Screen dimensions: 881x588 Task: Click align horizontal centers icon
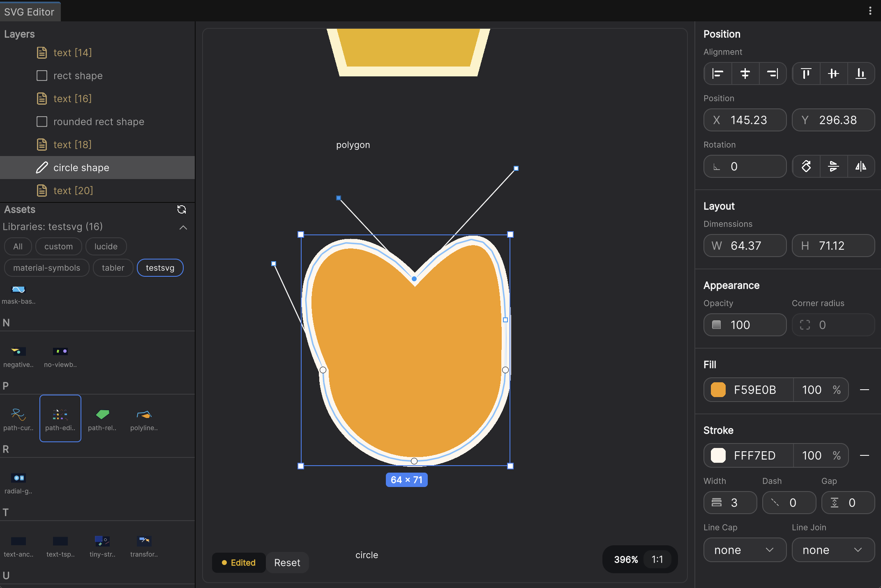(745, 74)
